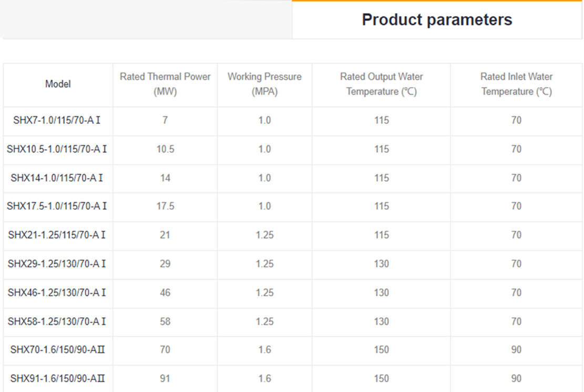Click model SHX91-1.6/150/90-AII cell
The width and height of the screenshot is (584, 392).
[57, 378]
